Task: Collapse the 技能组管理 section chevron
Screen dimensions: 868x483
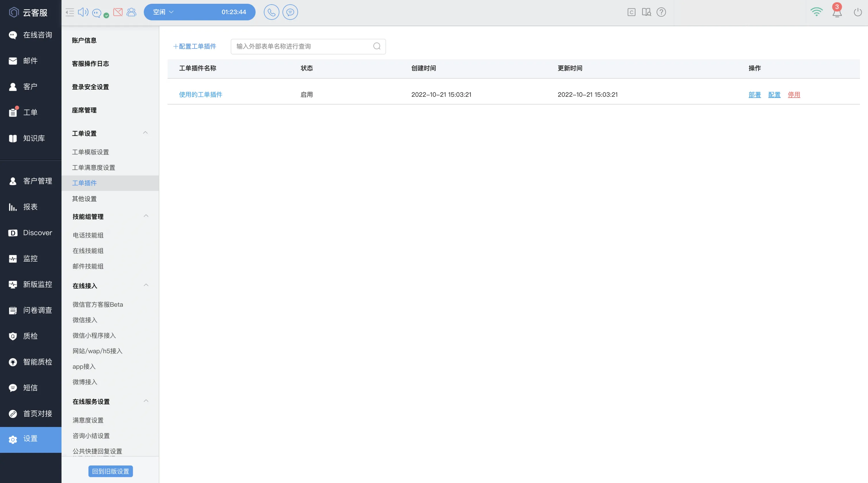Action: point(146,216)
